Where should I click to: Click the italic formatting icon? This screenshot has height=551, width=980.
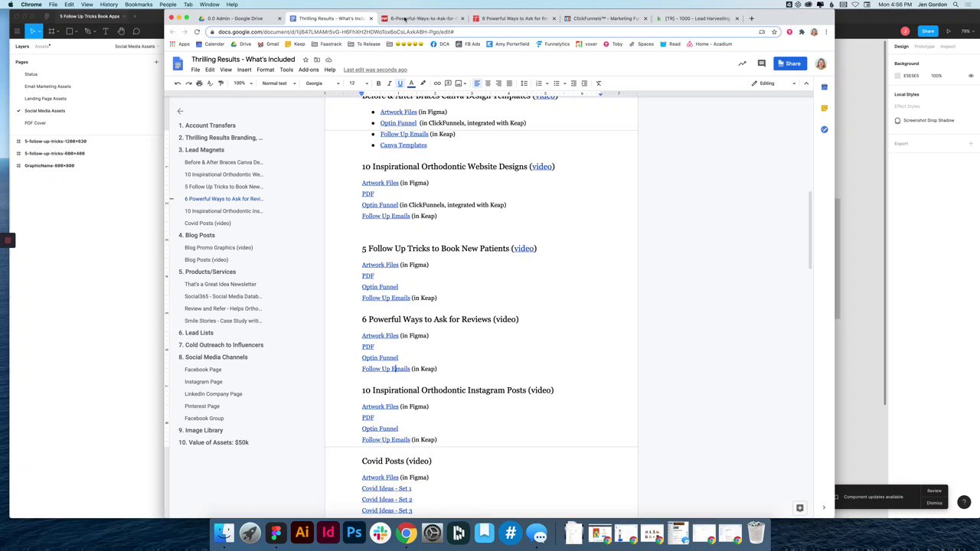pyautogui.click(x=389, y=83)
